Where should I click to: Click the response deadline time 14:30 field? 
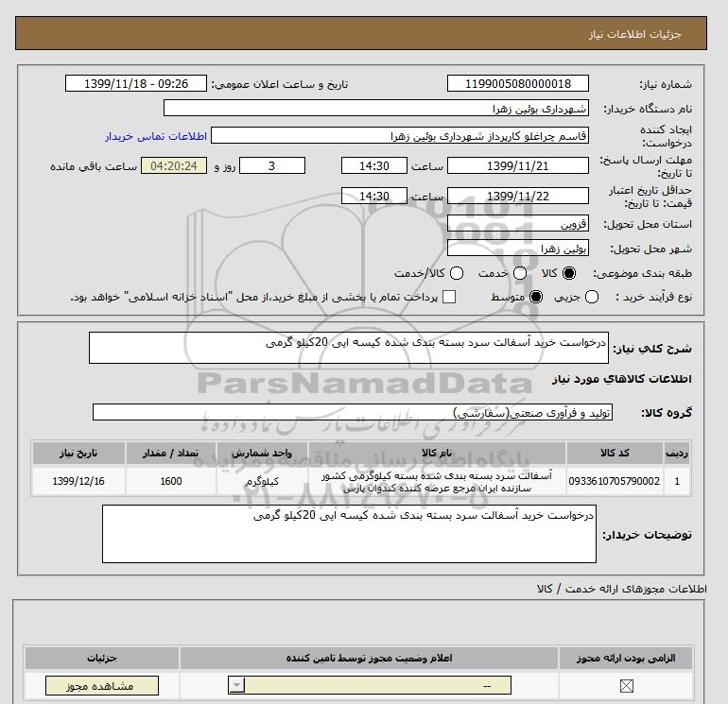click(x=374, y=165)
